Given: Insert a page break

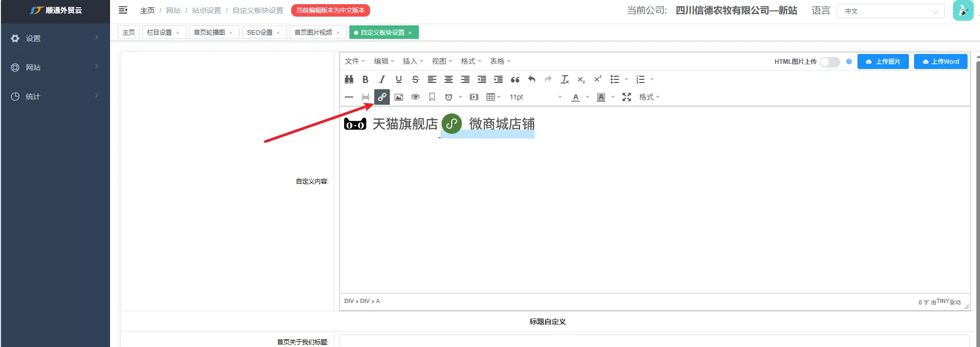Looking at the screenshot, I should coord(365,97).
